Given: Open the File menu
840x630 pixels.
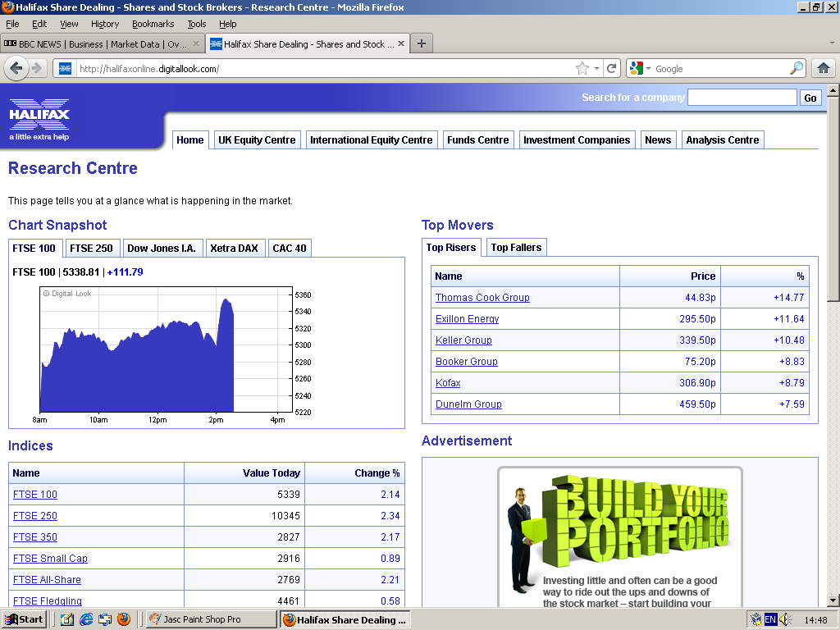Looking at the screenshot, I should (12, 24).
